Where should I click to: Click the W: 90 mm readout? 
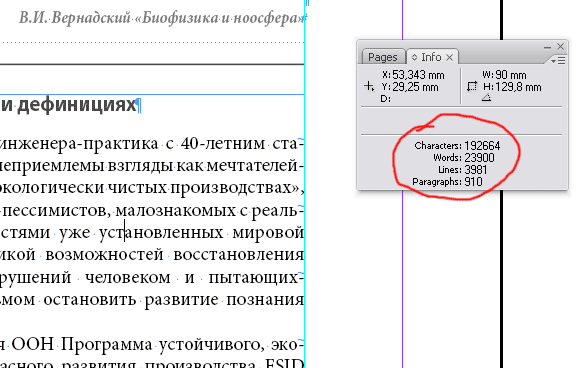click(x=504, y=75)
